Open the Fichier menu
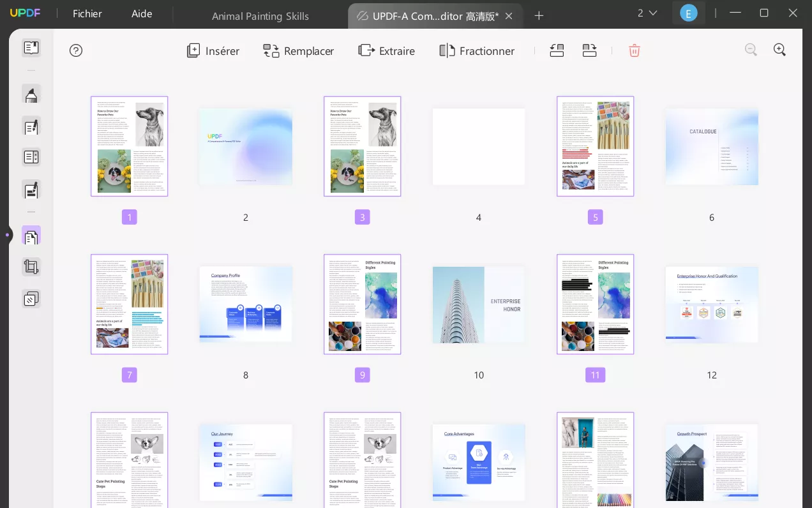812x508 pixels. (87, 13)
